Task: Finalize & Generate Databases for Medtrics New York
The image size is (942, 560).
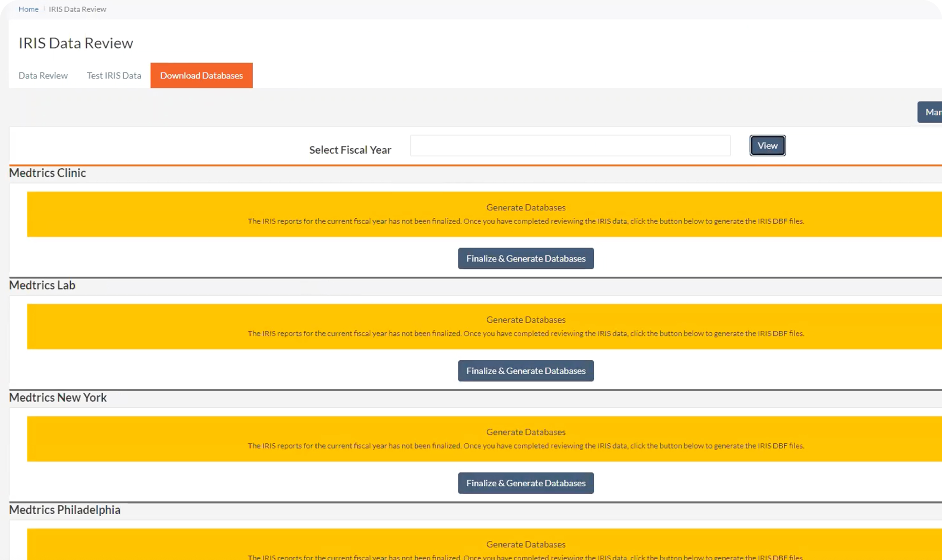Action: 525,483
